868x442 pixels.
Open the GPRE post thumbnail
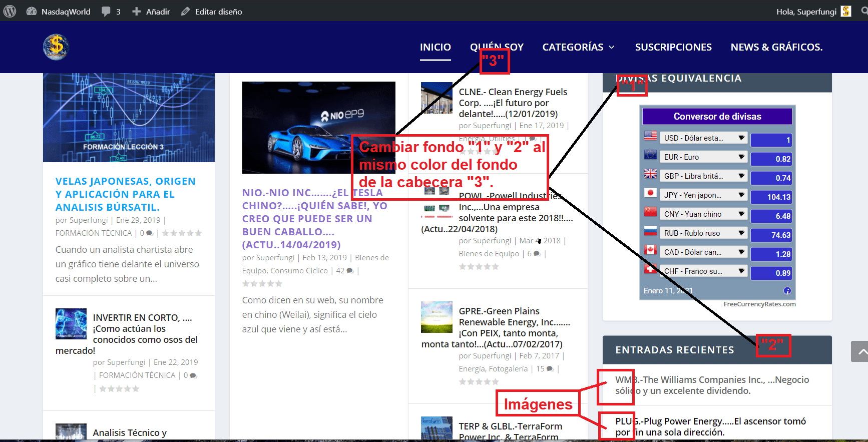(x=437, y=317)
